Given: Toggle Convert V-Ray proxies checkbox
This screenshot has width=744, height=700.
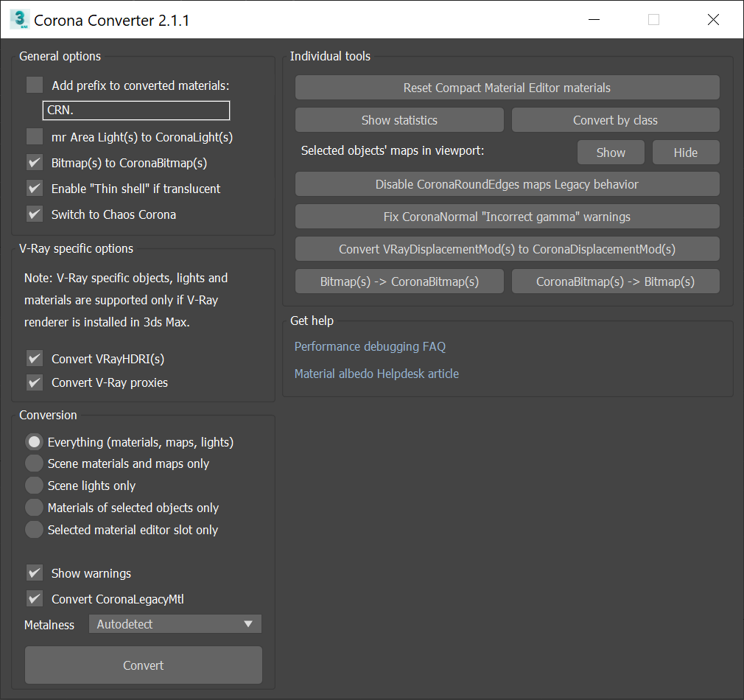Looking at the screenshot, I should pyautogui.click(x=35, y=382).
